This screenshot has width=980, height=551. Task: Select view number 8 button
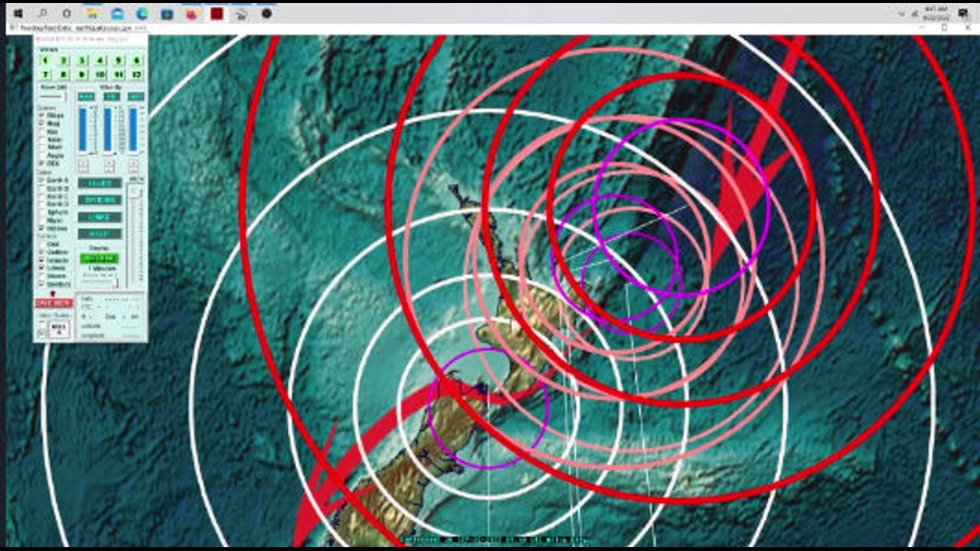tap(64, 74)
